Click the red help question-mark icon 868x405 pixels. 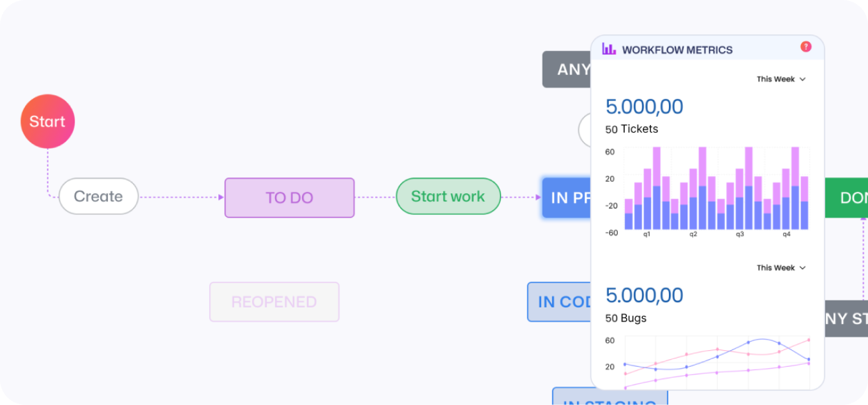(x=805, y=47)
